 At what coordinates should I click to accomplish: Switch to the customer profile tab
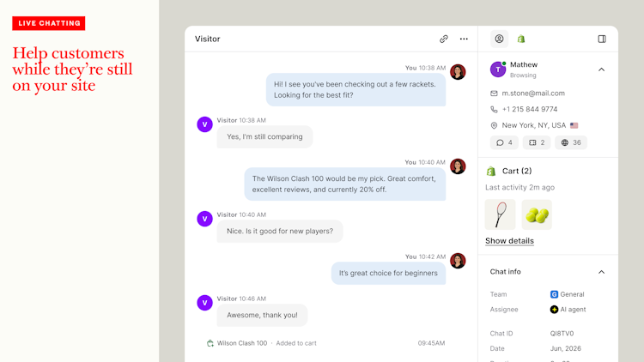(500, 39)
